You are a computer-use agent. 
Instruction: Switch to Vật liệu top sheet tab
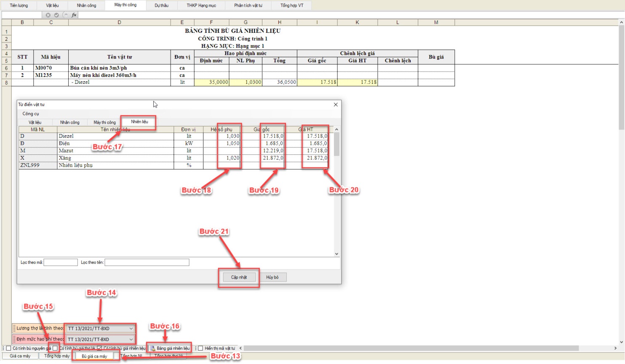pyautogui.click(x=53, y=5)
